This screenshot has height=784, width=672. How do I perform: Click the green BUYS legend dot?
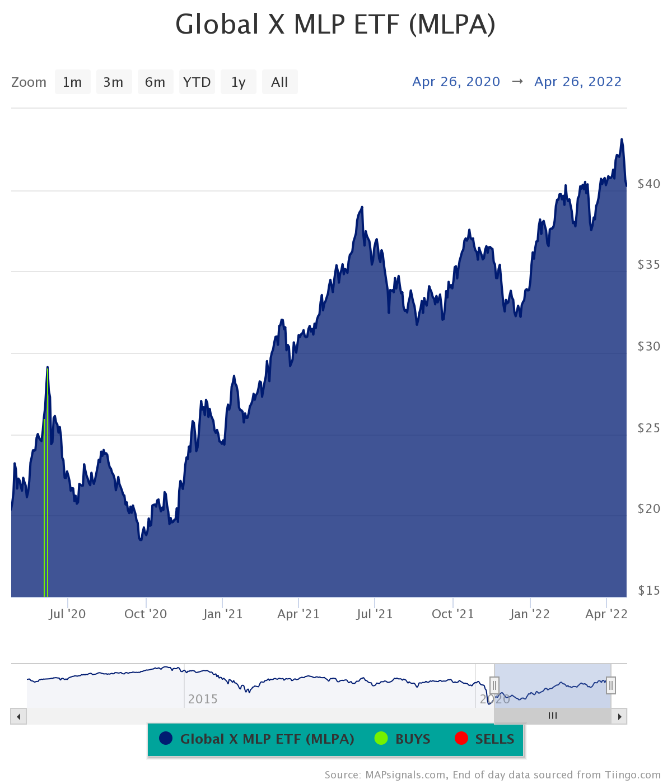[381, 739]
